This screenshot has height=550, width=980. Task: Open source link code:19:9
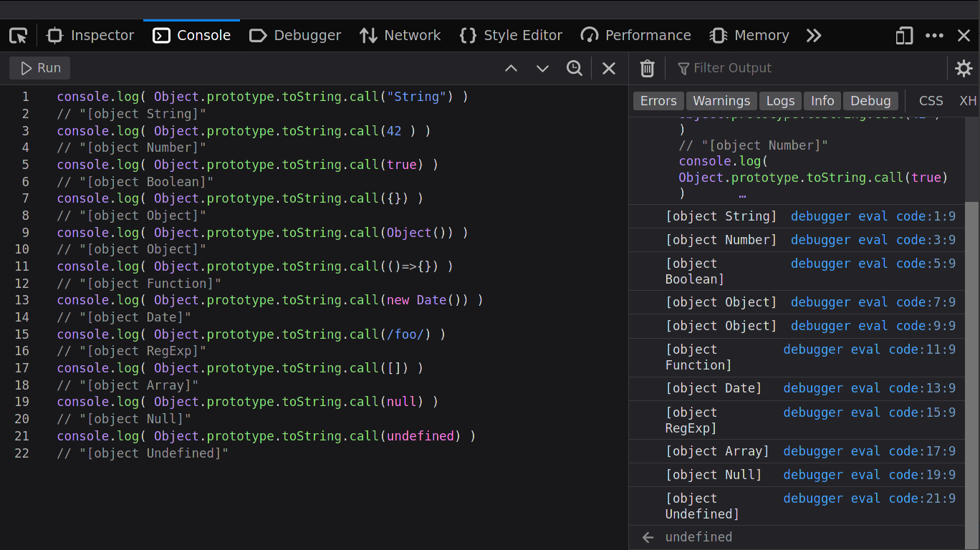[x=870, y=475]
